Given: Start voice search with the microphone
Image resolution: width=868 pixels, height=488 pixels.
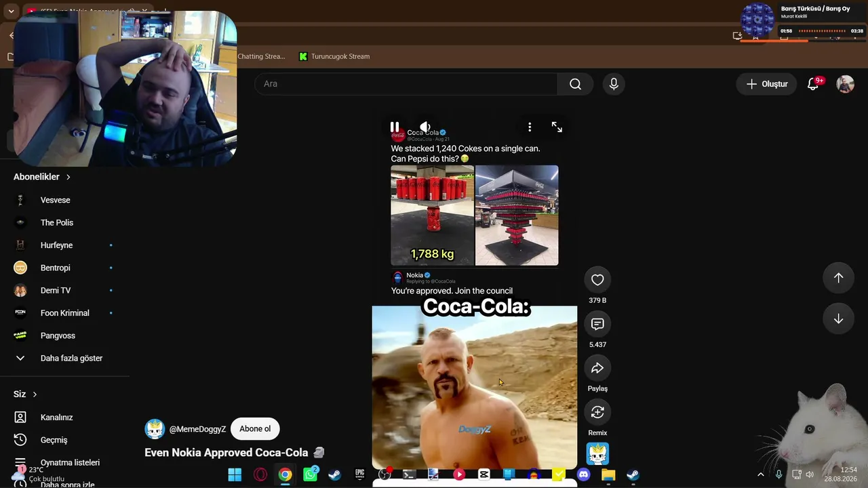Looking at the screenshot, I should pyautogui.click(x=614, y=84).
